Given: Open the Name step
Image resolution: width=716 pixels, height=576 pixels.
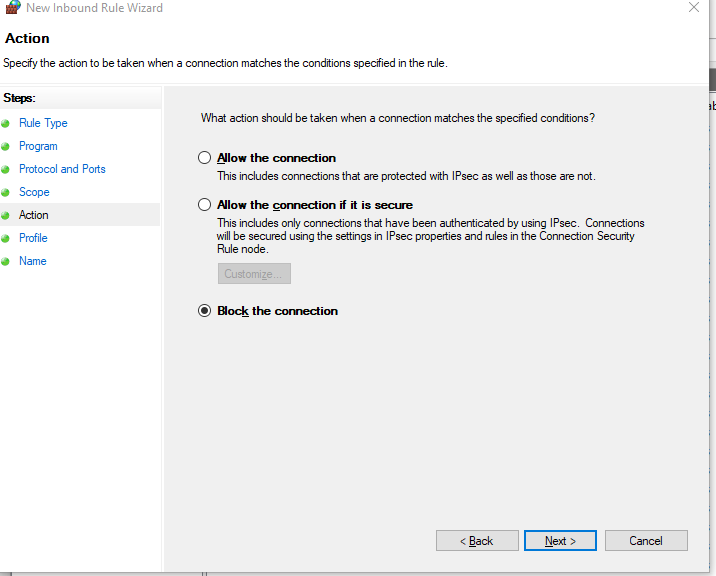Looking at the screenshot, I should [x=33, y=261].
